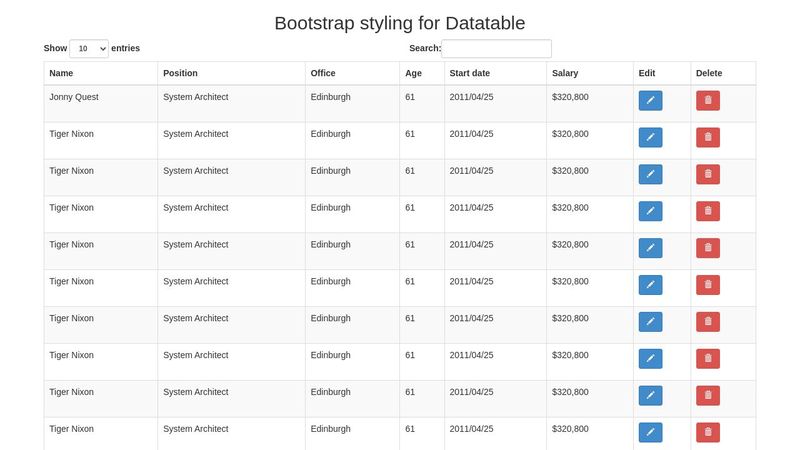Image resolution: width=800 pixels, height=450 pixels.
Task: Delete the Jonny Quest row via trash icon
Action: pyautogui.click(x=707, y=100)
